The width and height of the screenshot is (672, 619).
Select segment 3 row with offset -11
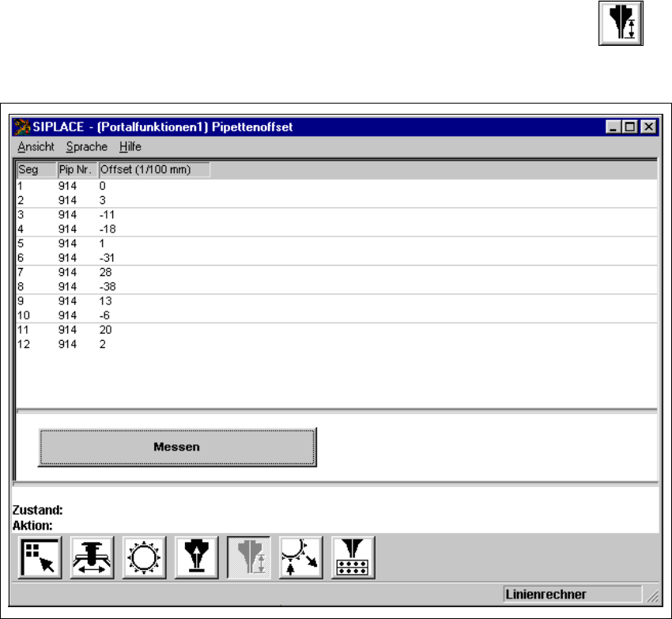pyautogui.click(x=337, y=215)
